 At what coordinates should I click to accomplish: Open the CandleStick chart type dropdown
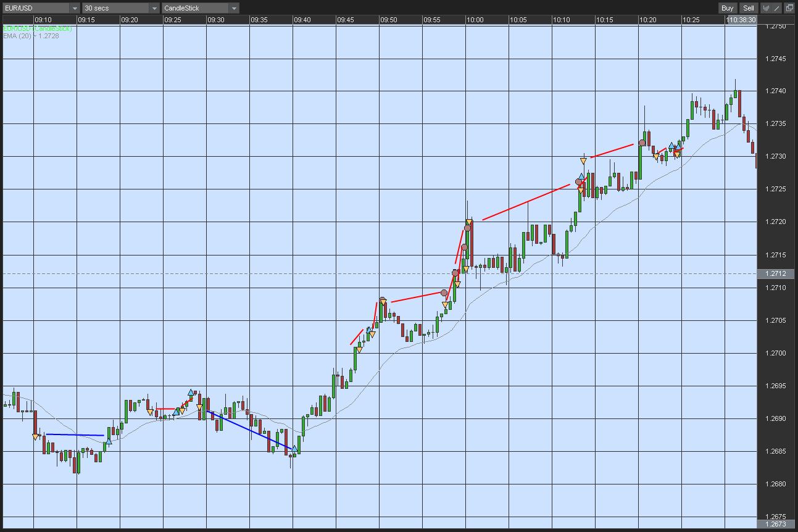tap(201, 8)
